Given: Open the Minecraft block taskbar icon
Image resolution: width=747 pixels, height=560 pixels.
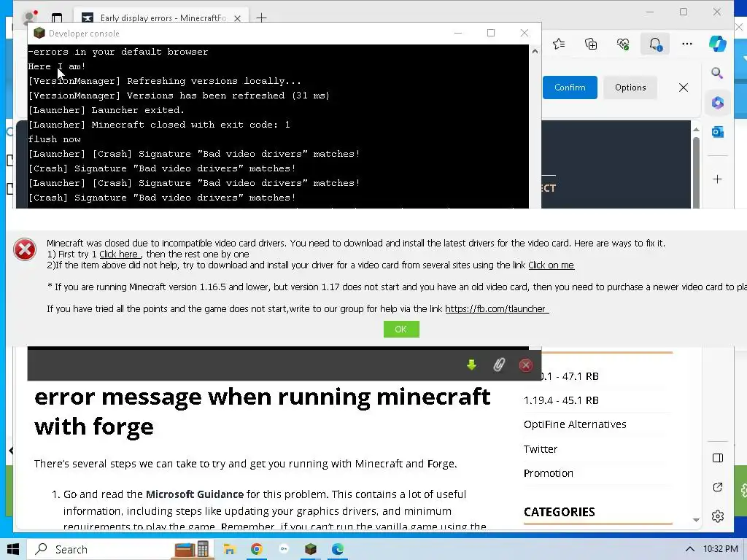Looking at the screenshot, I should (310, 549).
